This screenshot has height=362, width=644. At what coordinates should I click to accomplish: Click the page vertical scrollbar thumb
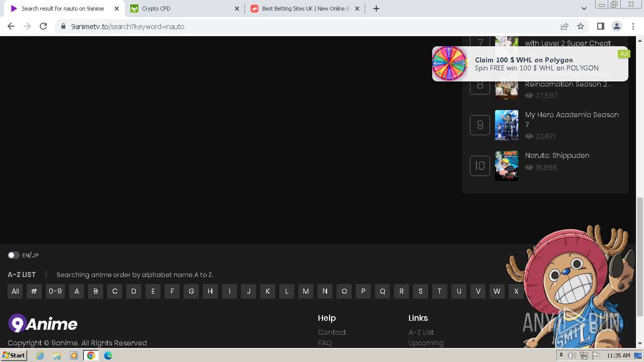(x=640, y=256)
